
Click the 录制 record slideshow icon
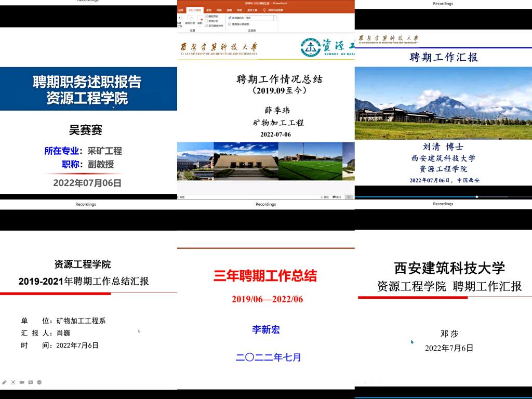tap(200, 18)
